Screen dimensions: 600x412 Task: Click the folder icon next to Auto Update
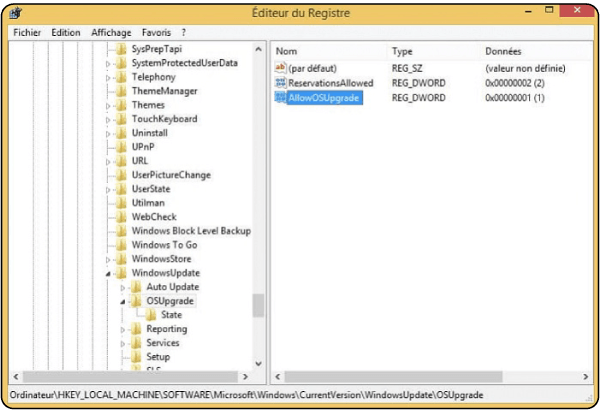(136, 287)
